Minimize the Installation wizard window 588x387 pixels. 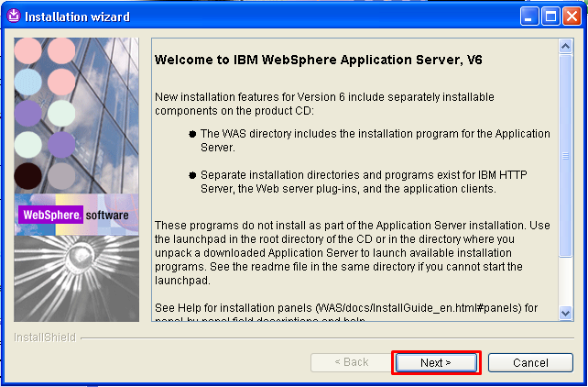tap(529, 17)
